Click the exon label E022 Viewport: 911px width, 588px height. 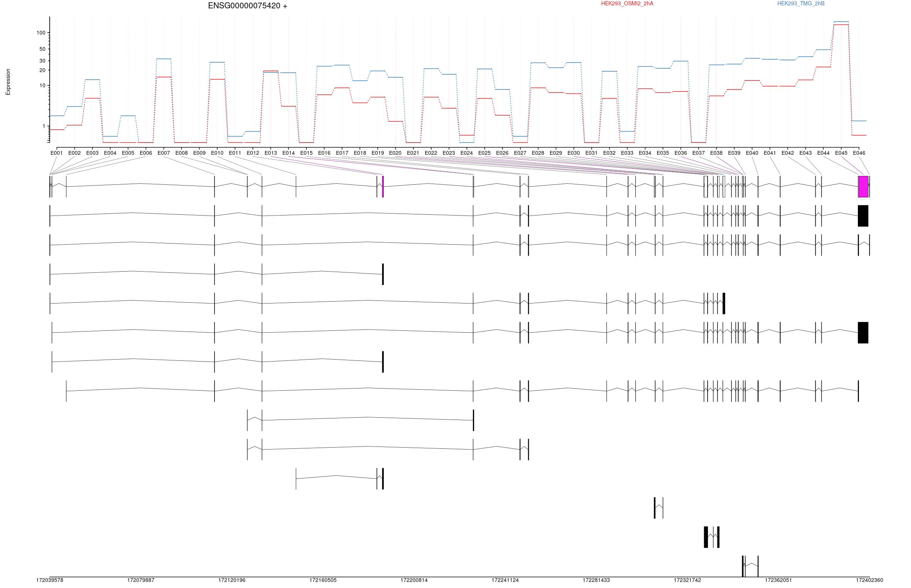pos(431,153)
